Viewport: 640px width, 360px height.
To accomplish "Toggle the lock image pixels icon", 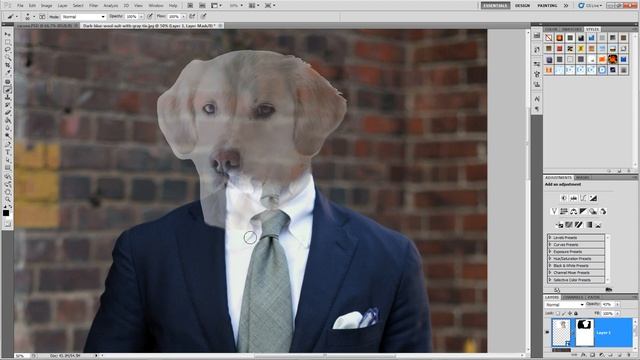I will point(563,313).
